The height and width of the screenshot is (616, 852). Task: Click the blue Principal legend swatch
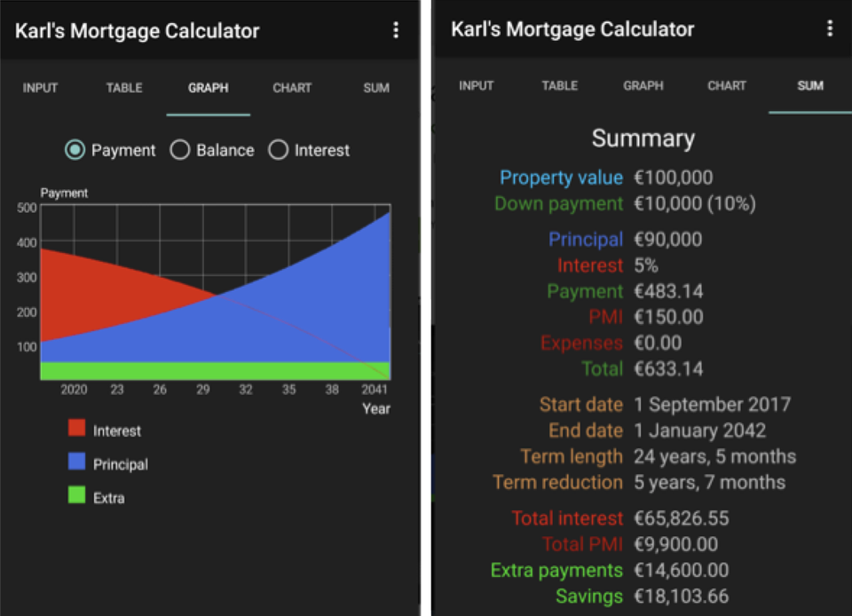pos(76,462)
